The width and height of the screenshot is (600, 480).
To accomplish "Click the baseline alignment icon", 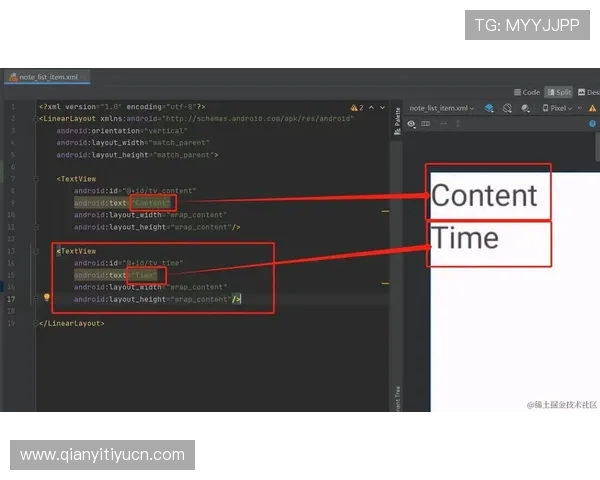I will 458,124.
